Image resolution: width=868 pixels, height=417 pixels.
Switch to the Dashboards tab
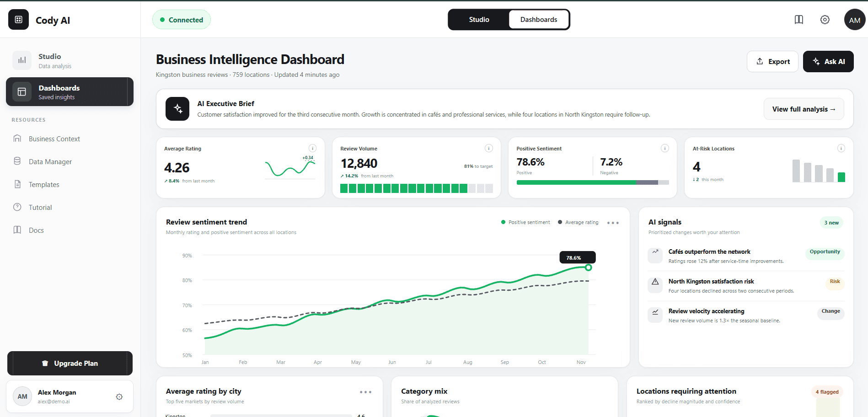point(539,20)
